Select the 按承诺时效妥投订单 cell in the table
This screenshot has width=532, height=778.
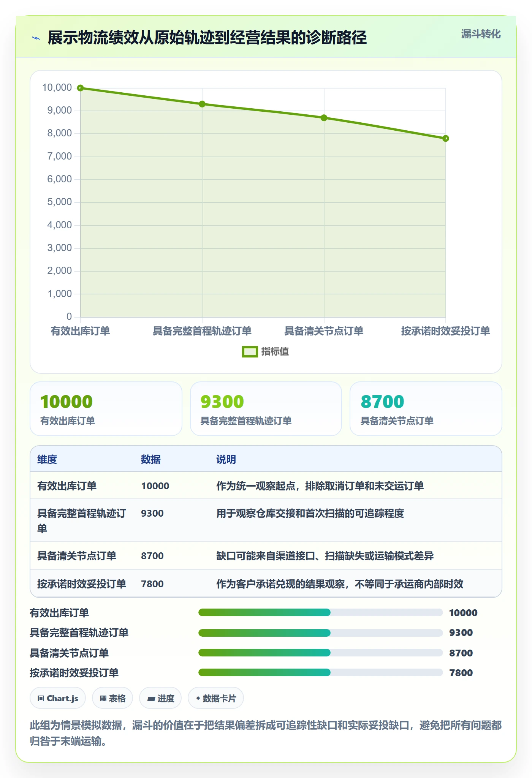coord(82,584)
